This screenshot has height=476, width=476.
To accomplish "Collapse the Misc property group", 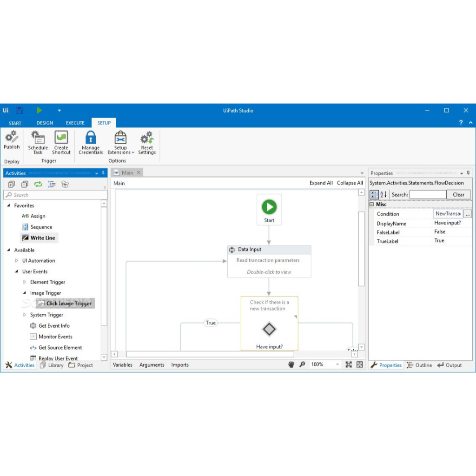I will pyautogui.click(x=371, y=205).
